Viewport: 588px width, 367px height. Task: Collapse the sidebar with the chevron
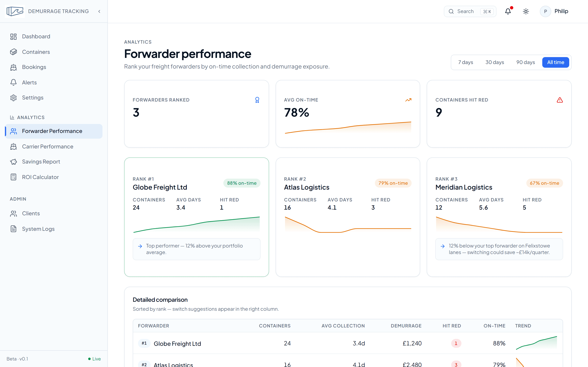99,11
